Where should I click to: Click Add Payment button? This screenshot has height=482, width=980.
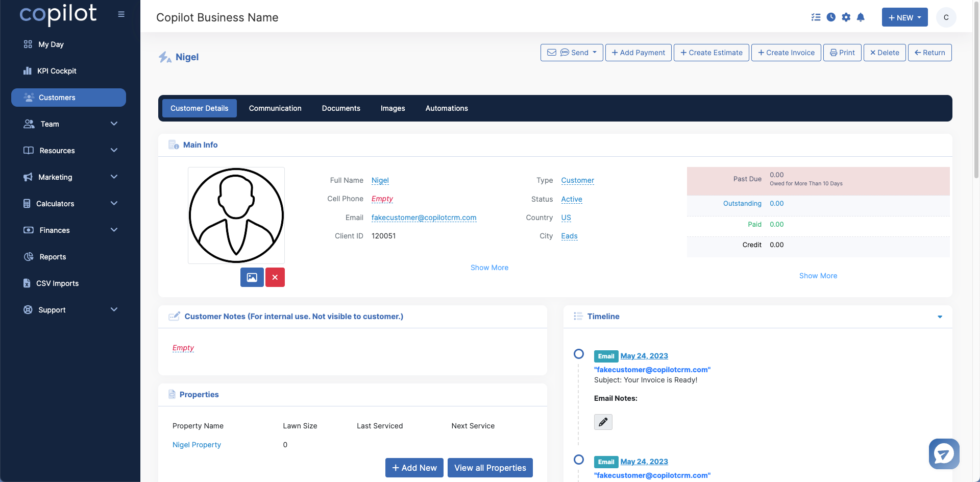(639, 53)
